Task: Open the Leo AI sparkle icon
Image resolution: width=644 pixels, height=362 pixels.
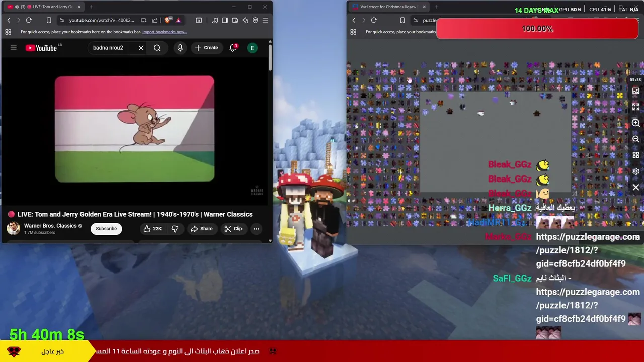Action: [245, 20]
